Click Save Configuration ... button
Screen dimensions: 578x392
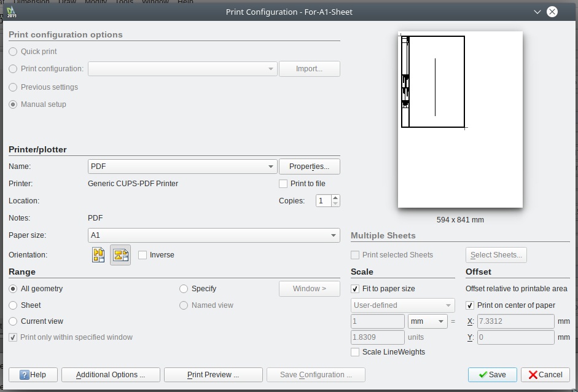[x=316, y=375]
